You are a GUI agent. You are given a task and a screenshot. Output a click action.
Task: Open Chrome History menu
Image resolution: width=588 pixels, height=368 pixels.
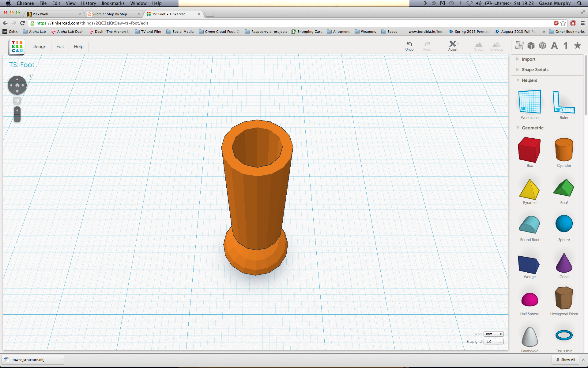coord(89,3)
